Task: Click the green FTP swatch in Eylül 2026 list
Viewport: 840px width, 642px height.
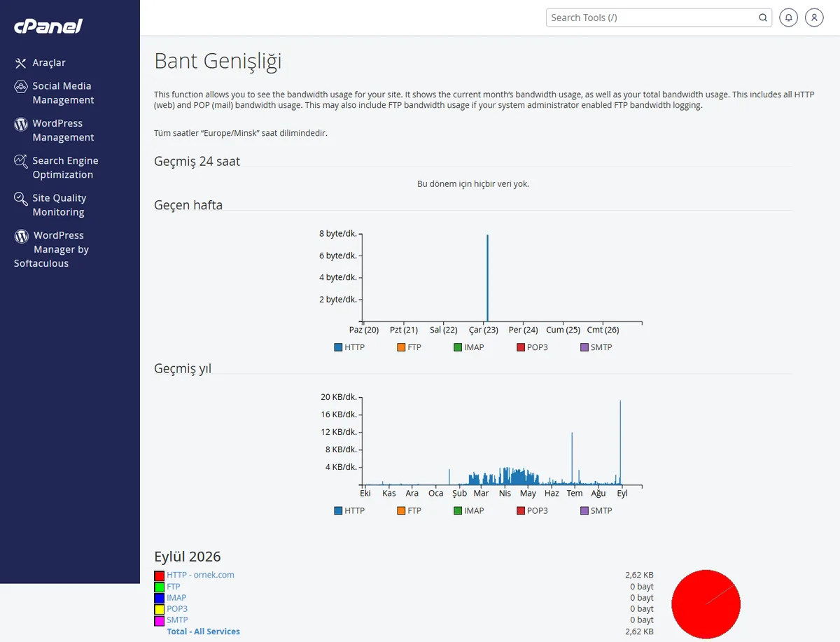Action: pyautogui.click(x=159, y=587)
